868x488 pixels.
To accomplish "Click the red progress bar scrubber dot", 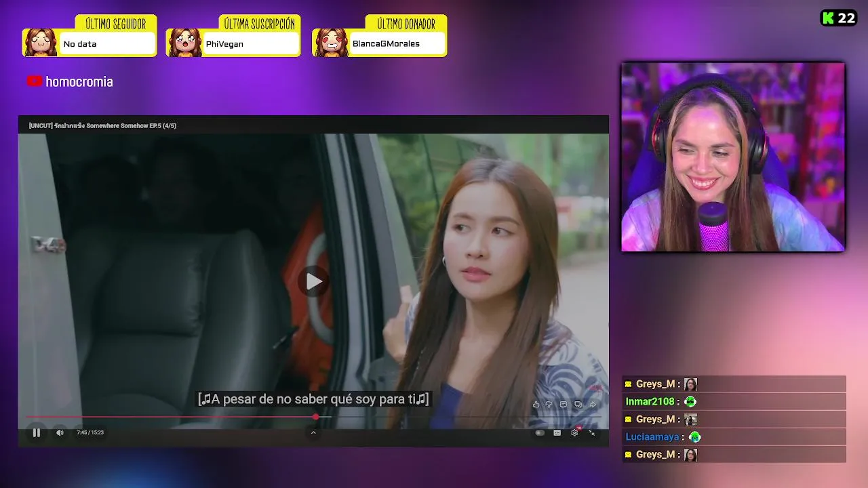I will coord(316,417).
